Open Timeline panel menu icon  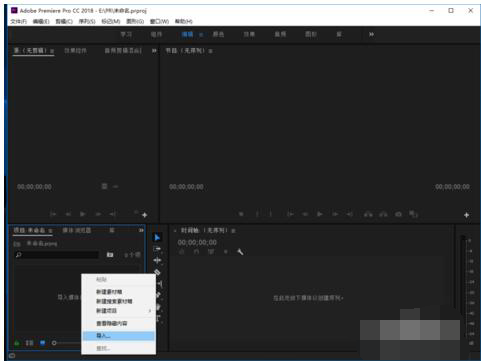tap(233, 231)
